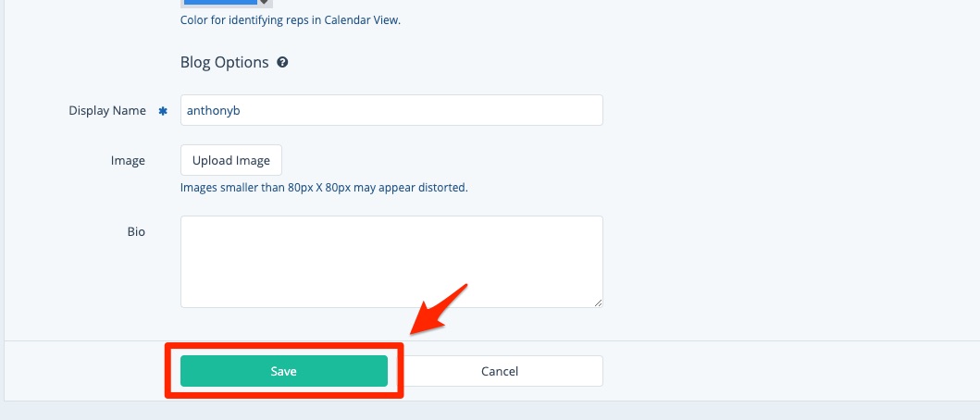Focus the Bio text area
The height and width of the screenshot is (420, 980).
[391, 261]
